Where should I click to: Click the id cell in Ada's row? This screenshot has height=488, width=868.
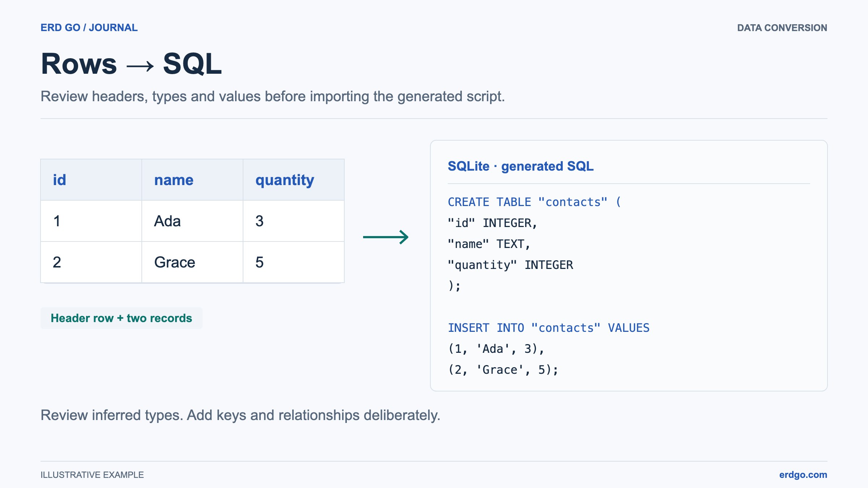pos(91,221)
